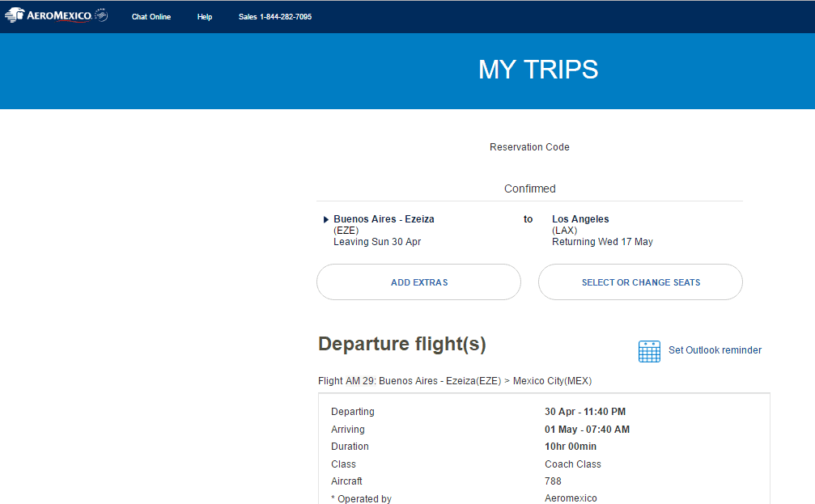Viewport: 815px width, 504px height.
Task: Click the Departure flight(s) heading
Action: [401, 344]
